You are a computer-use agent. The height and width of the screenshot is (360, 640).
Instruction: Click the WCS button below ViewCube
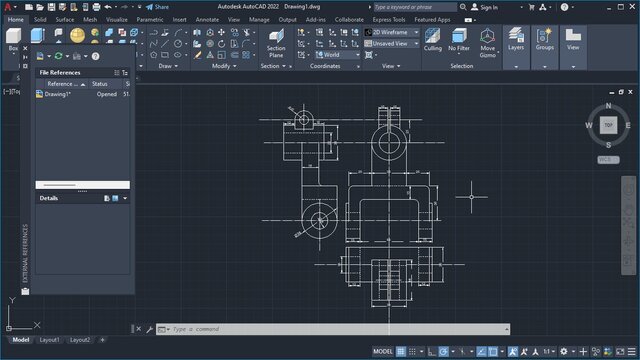coord(608,160)
